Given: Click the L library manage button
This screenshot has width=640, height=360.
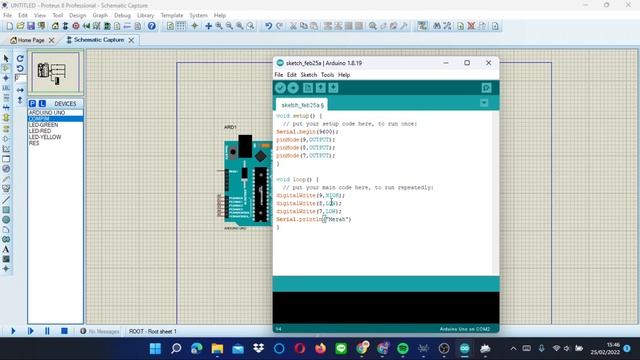Looking at the screenshot, I should pyautogui.click(x=42, y=104).
